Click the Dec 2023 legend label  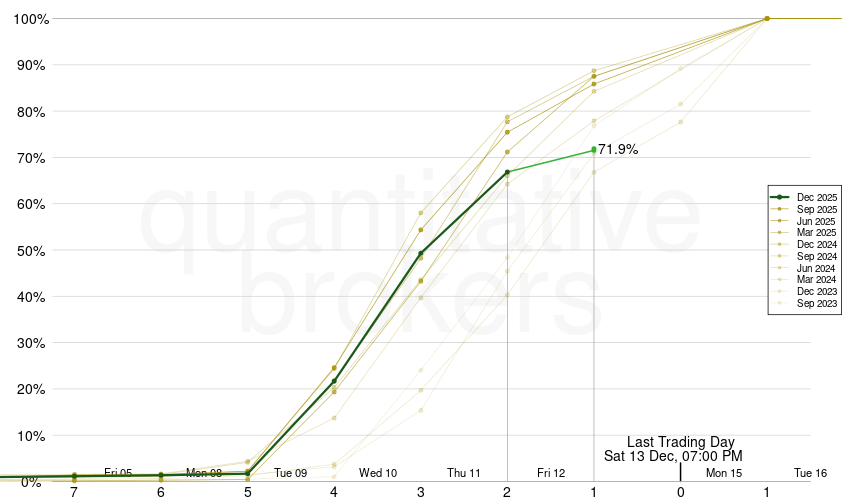816,291
